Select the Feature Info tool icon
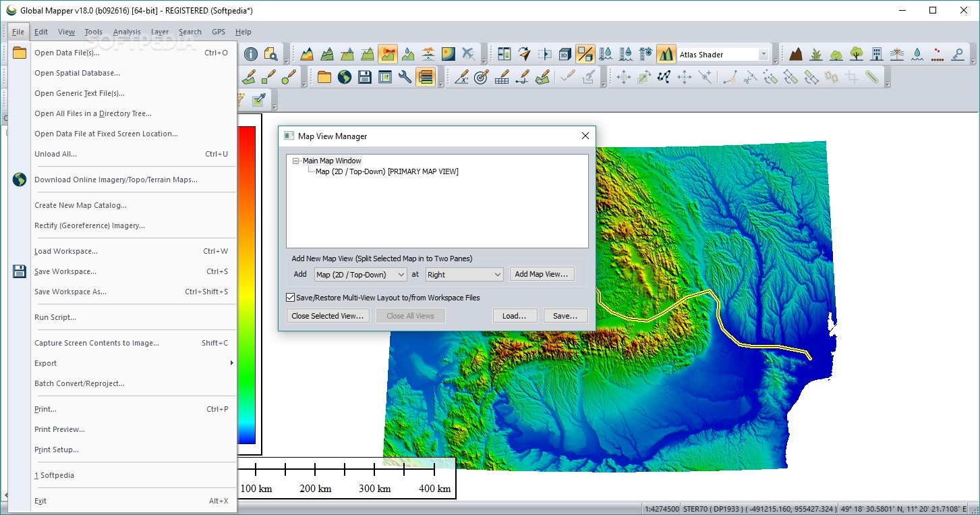 (251, 54)
